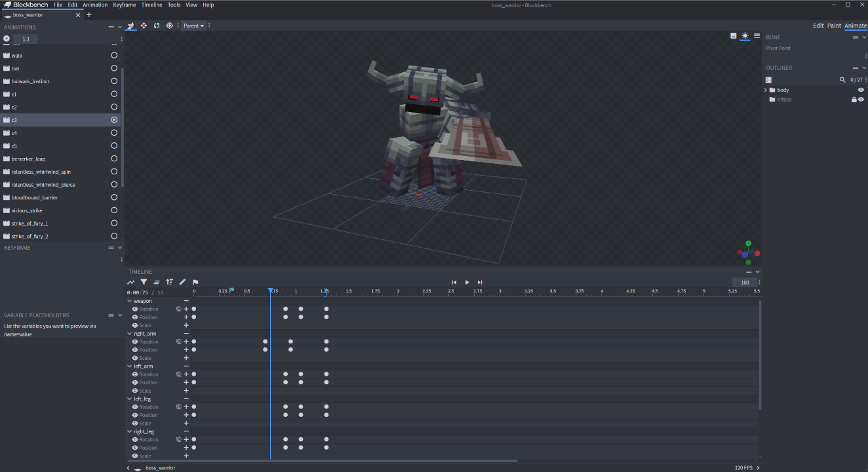Select the Pivot tool in the toolbar
The height and width of the screenshot is (472, 868).
pyautogui.click(x=169, y=26)
